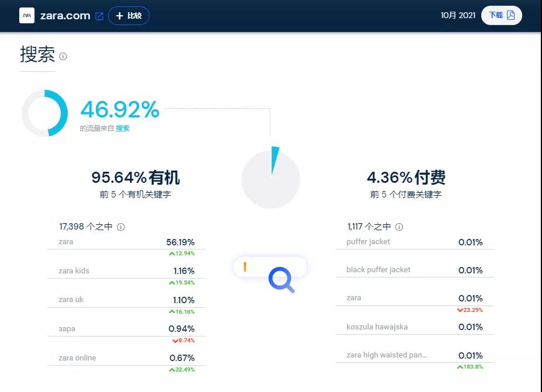The width and height of the screenshot is (542, 392).
Task: Download the PDF report with 下载
Action: pos(502,15)
